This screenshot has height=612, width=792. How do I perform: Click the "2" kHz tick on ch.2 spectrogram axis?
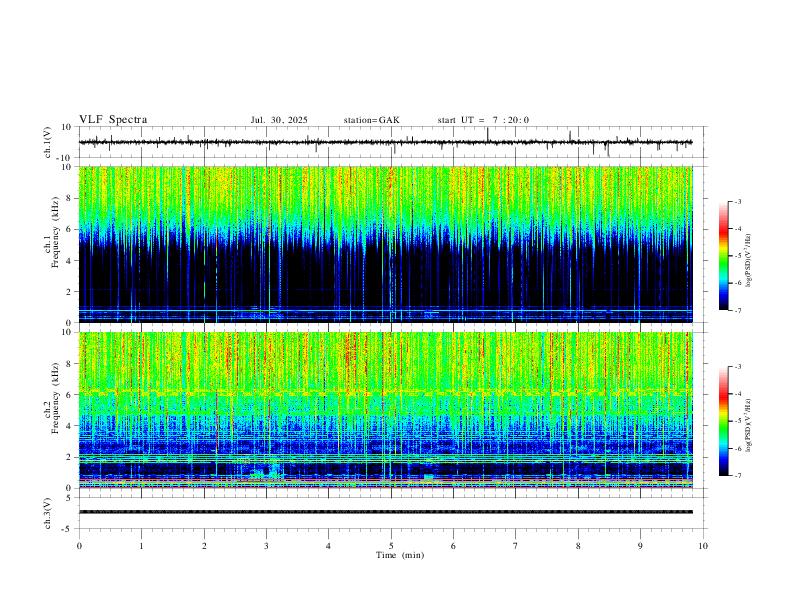pyautogui.click(x=69, y=457)
